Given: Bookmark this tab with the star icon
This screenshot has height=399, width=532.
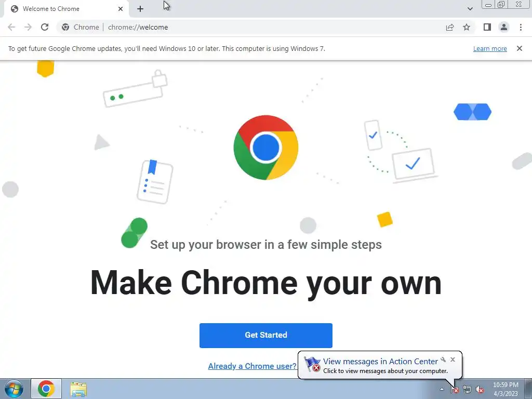Looking at the screenshot, I should (x=467, y=27).
